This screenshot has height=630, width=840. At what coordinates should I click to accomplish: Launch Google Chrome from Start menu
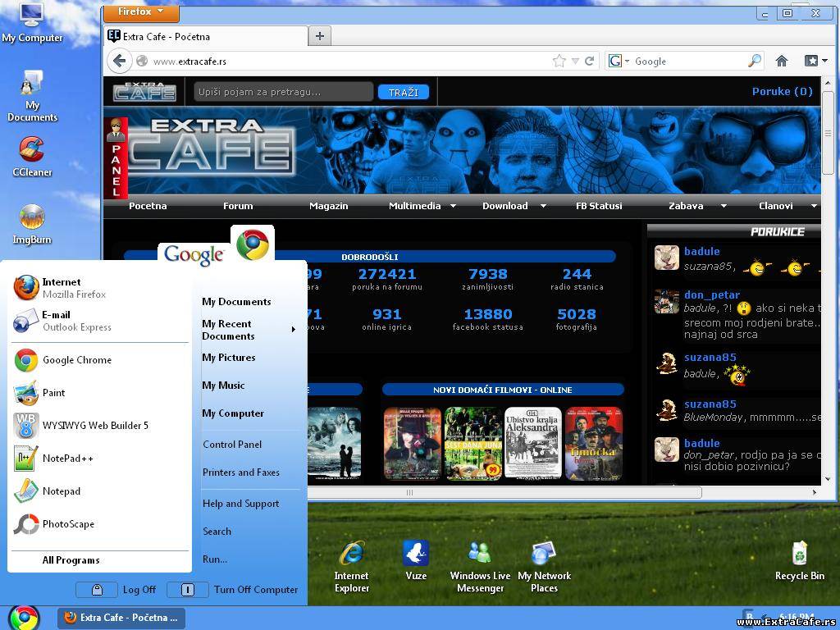pos(101,360)
